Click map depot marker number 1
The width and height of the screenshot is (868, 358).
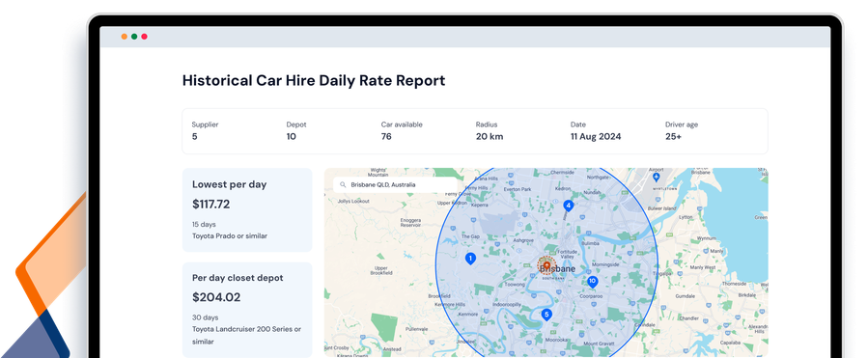tap(470, 259)
